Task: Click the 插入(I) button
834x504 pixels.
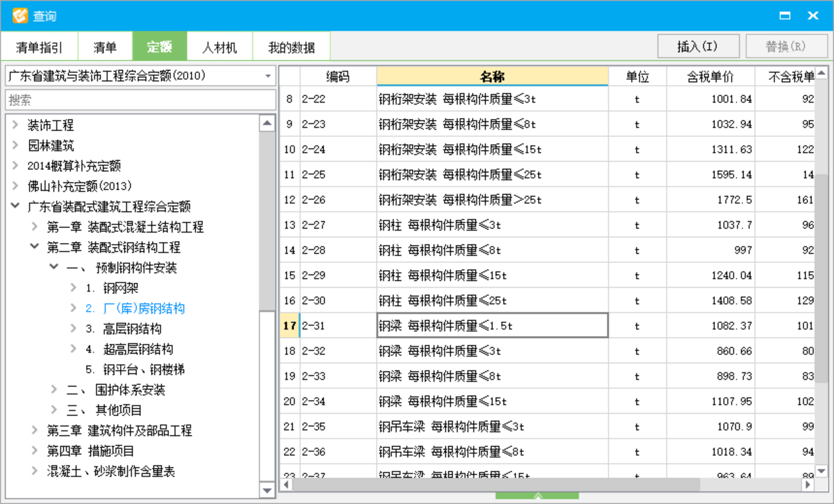Action: tap(698, 47)
